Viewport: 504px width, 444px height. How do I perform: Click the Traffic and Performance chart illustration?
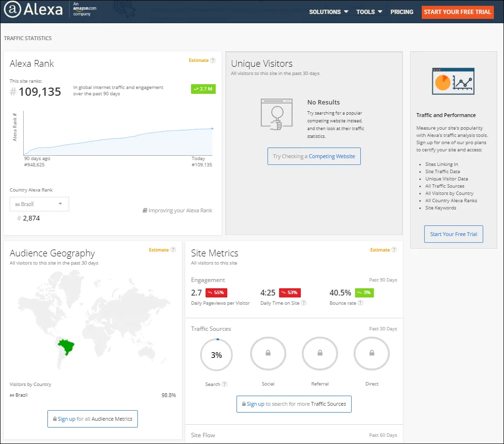tap(453, 81)
